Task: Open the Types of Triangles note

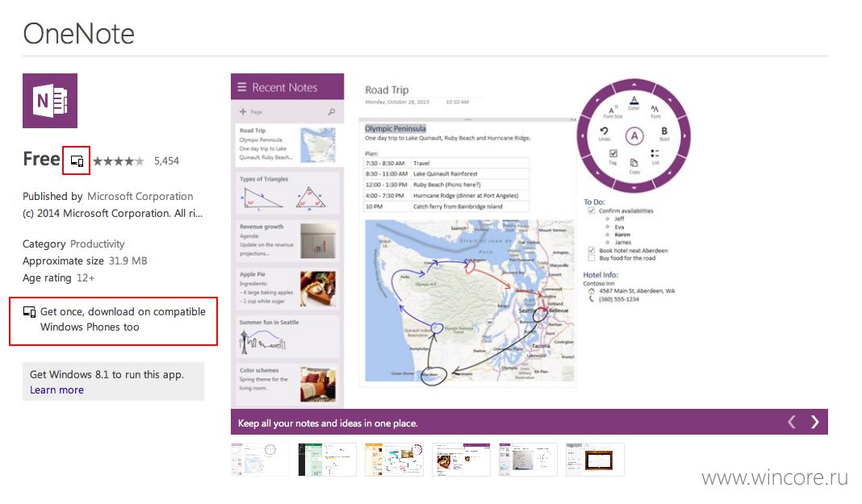Action: click(x=287, y=193)
